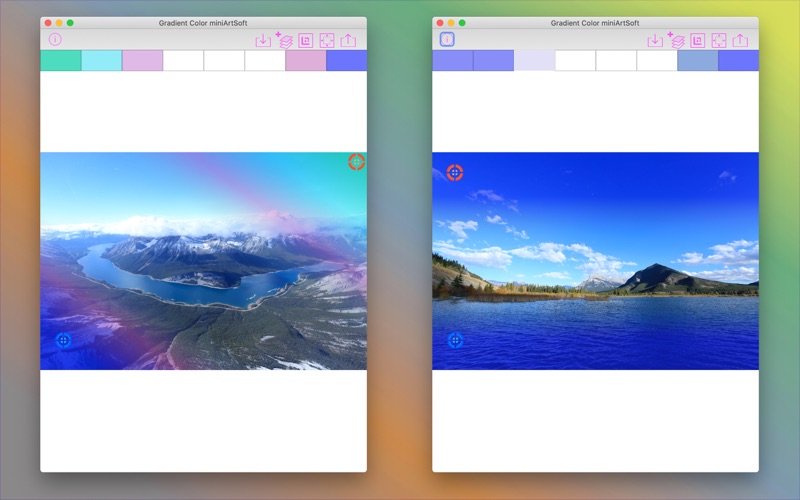Viewport: 800px width, 500px height.
Task: Click the highlighted info icon in right window
Action: pos(447,40)
